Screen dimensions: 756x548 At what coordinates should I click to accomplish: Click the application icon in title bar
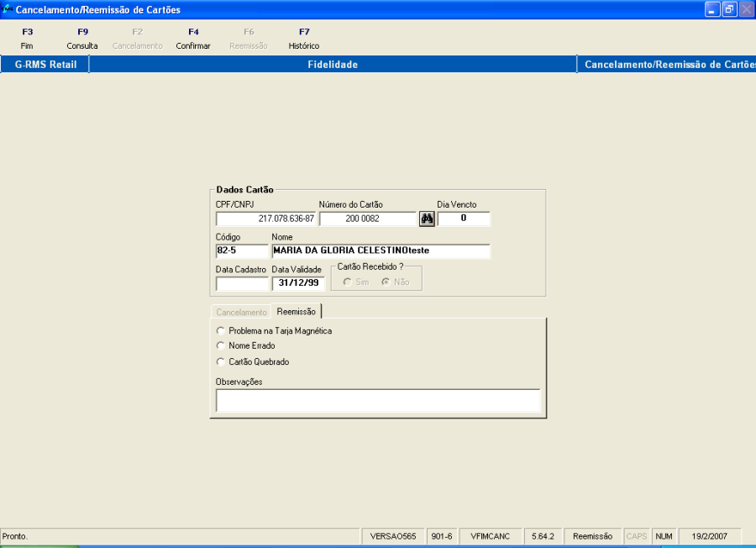(7, 9)
